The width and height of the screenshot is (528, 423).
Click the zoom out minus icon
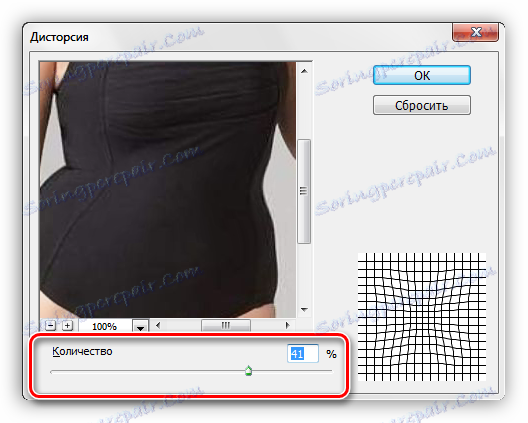(51, 326)
